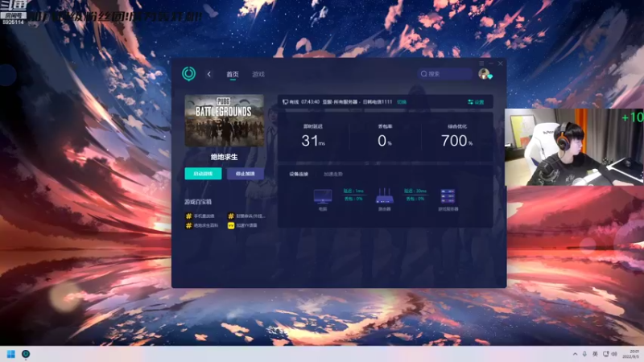
Task: Click the 游戏服务器 game server icon
Action: click(x=448, y=196)
